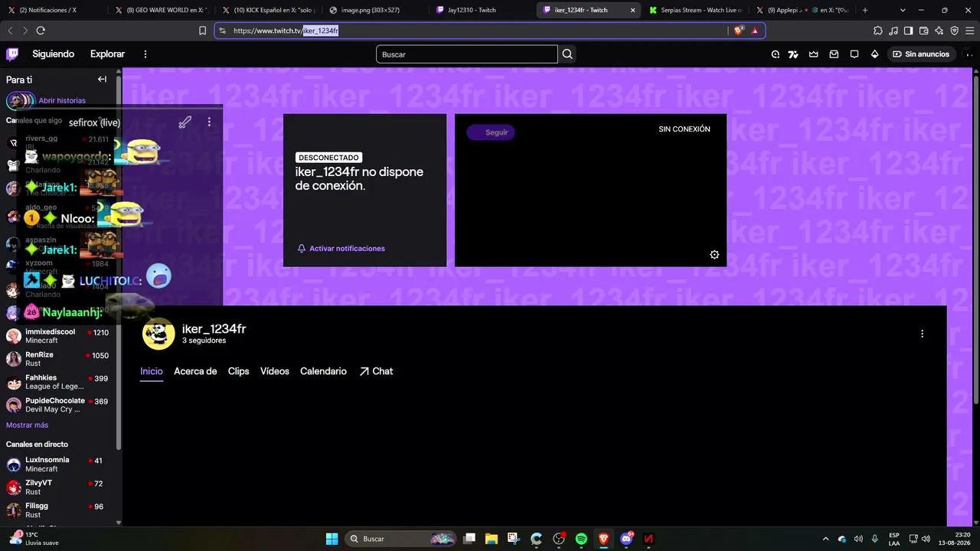
Task: Open the Explorar page
Action: tap(107, 54)
